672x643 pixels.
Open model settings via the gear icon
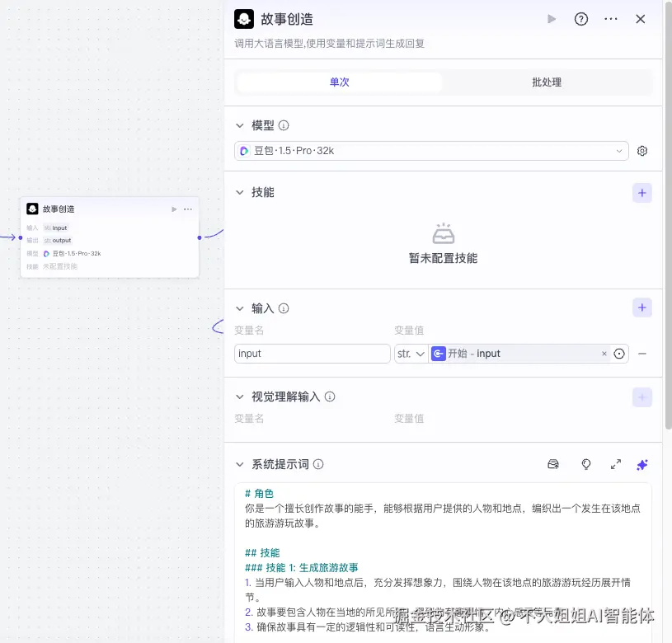click(x=642, y=151)
